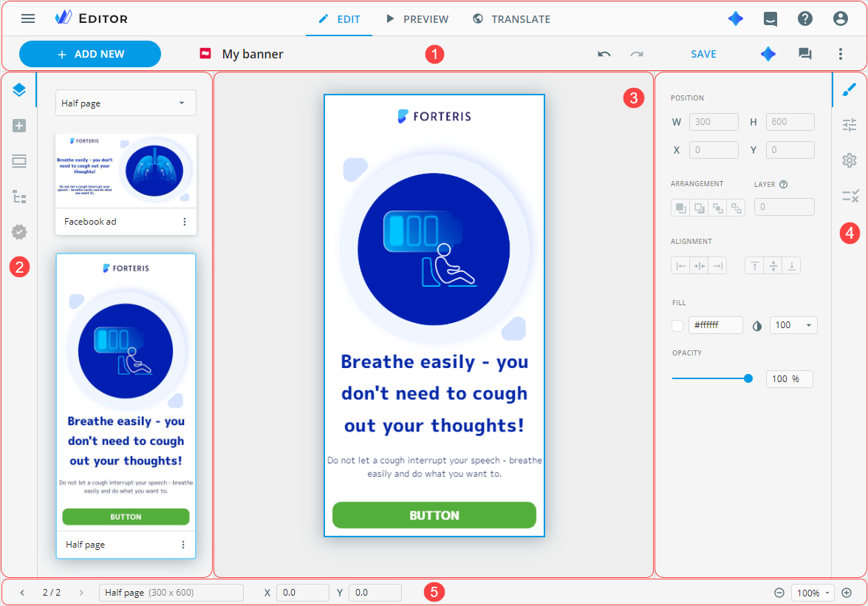Open the Half page size dropdown

click(126, 103)
